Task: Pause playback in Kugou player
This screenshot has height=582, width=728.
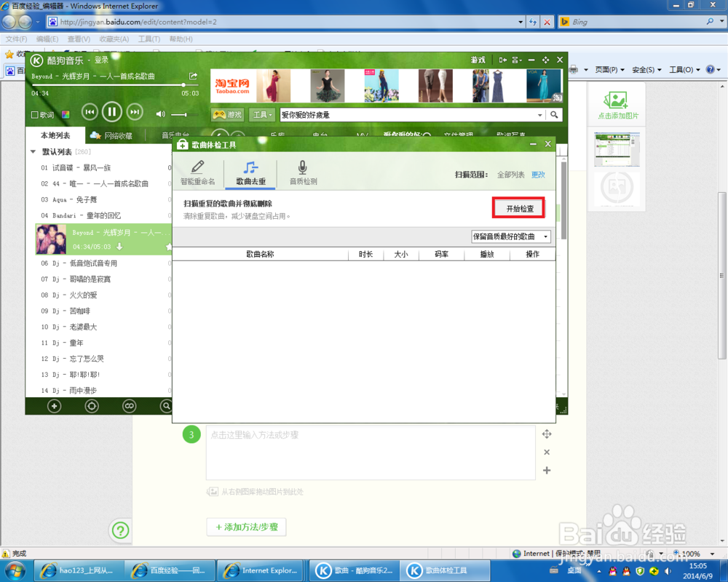Action: click(112, 112)
